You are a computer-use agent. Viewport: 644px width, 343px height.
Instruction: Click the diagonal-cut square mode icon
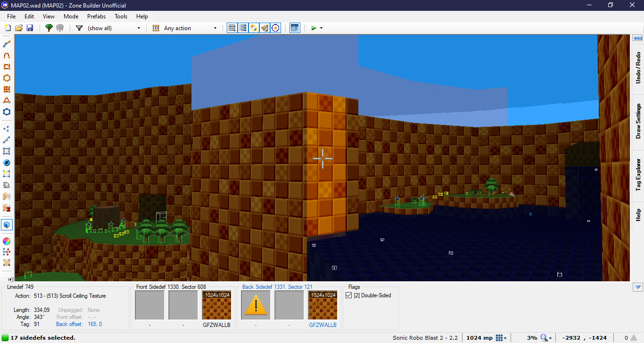pos(7,185)
